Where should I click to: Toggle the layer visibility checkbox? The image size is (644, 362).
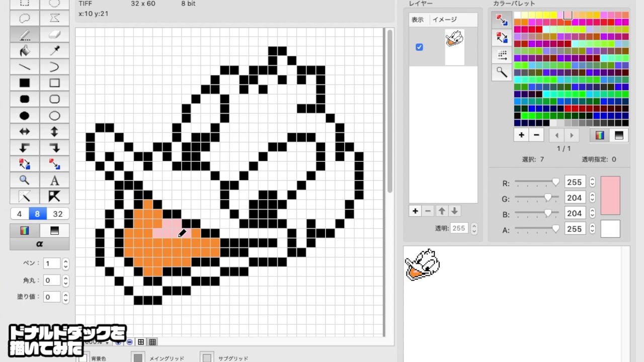coord(419,47)
